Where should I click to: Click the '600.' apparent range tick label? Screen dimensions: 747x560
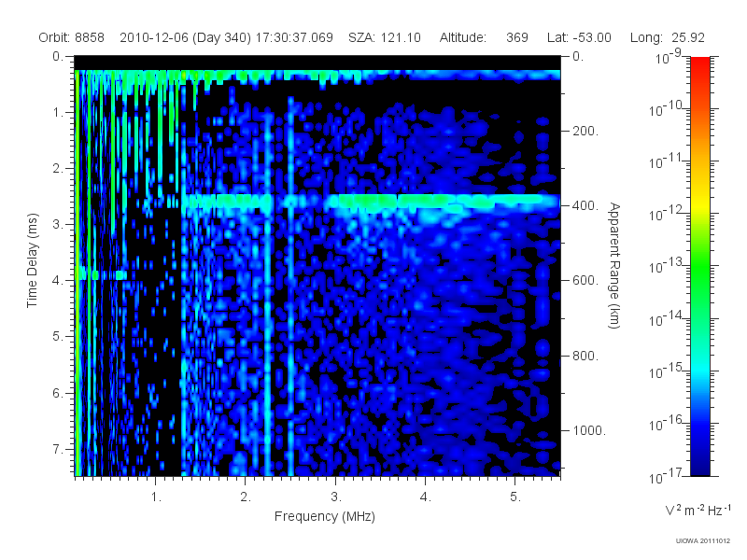(585, 281)
